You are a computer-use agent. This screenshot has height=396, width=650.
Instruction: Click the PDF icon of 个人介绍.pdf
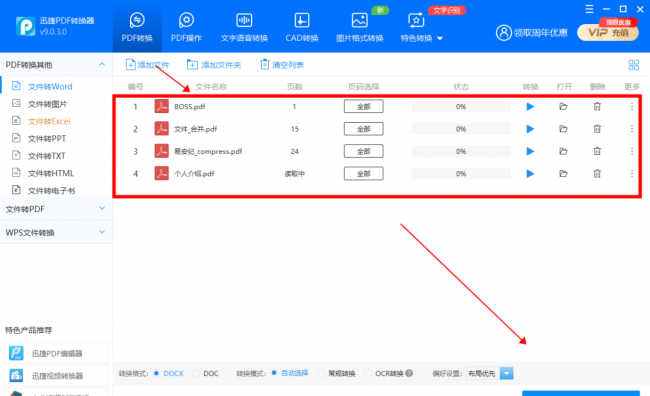162,173
